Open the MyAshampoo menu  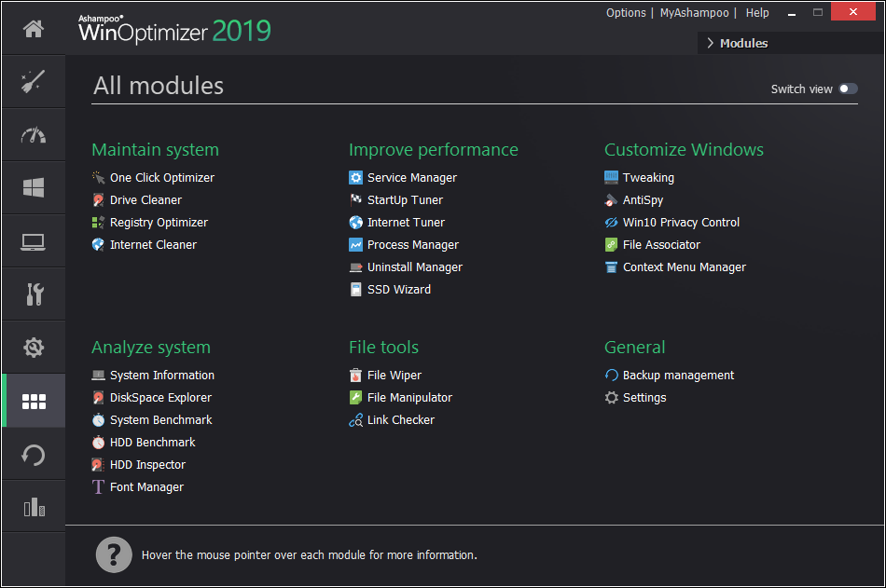(694, 12)
